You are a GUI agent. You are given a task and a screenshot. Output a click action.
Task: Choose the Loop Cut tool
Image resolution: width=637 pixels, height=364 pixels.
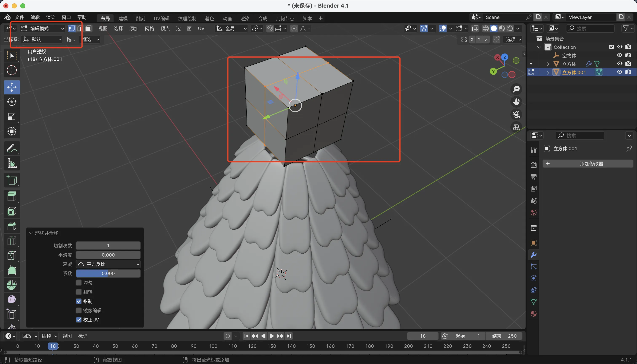point(12,241)
